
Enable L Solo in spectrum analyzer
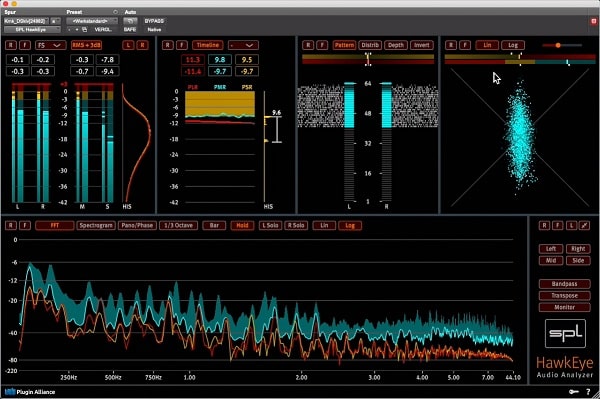(270, 225)
